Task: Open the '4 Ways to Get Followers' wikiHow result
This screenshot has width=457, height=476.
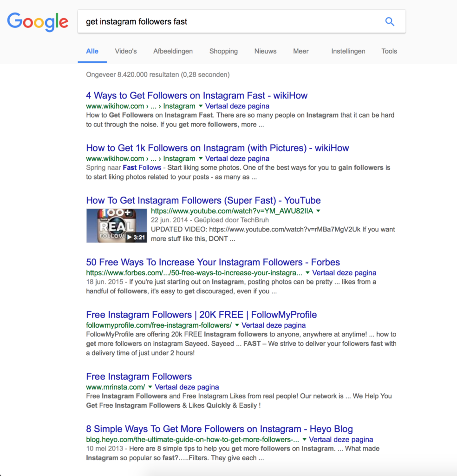Action: pyautogui.click(x=197, y=96)
